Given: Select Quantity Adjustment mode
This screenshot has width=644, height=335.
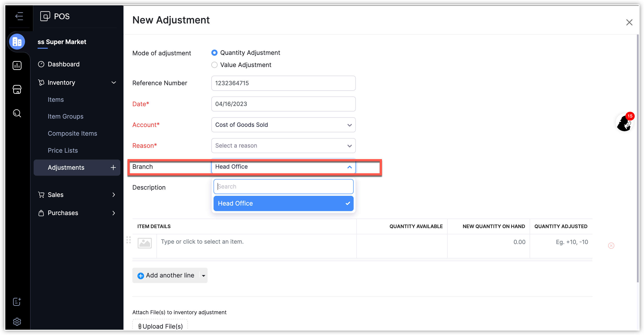Looking at the screenshot, I should coord(214,53).
